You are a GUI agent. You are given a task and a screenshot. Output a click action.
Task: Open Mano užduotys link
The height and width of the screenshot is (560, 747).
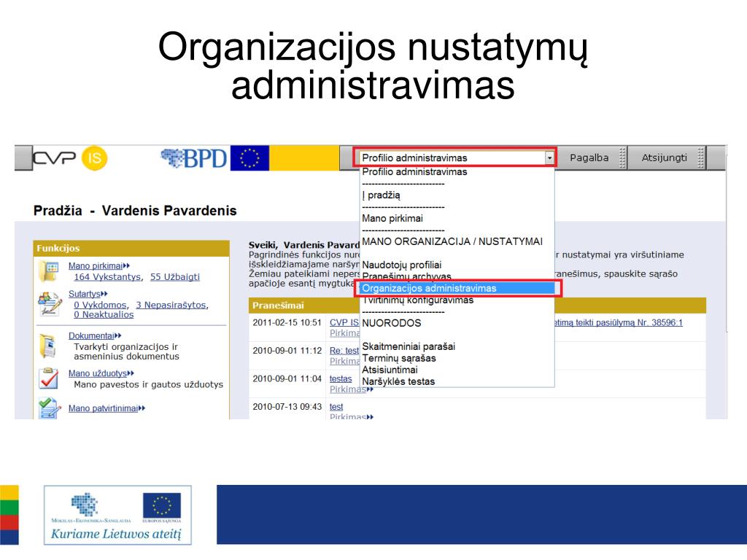click(101, 374)
